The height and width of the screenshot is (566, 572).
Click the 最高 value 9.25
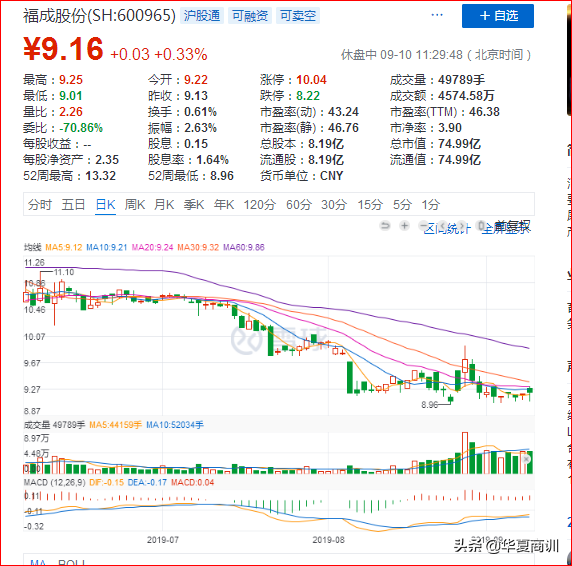[71, 80]
